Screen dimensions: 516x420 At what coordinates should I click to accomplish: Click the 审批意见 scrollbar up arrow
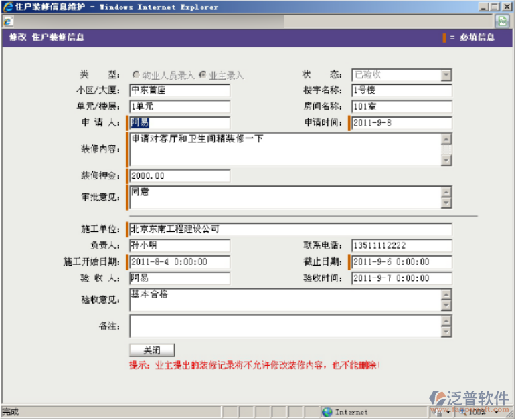[x=446, y=192]
